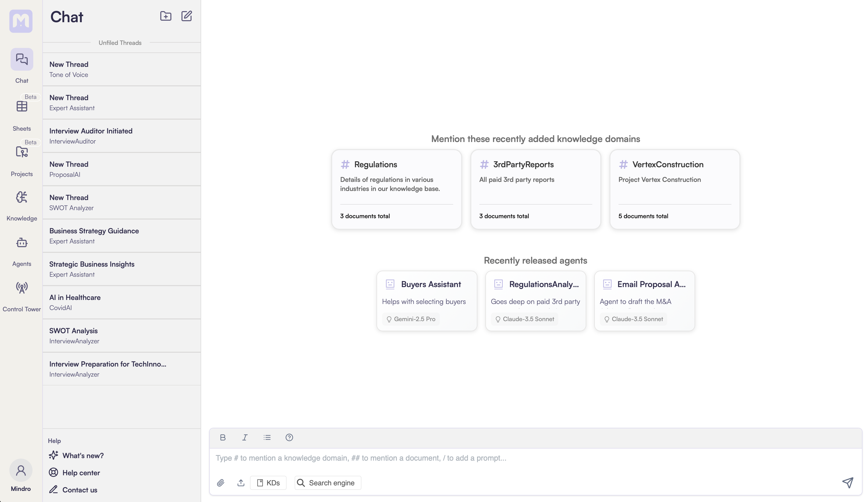Toggle italic formatting in editor toolbar
The image size is (868, 502).
245,437
